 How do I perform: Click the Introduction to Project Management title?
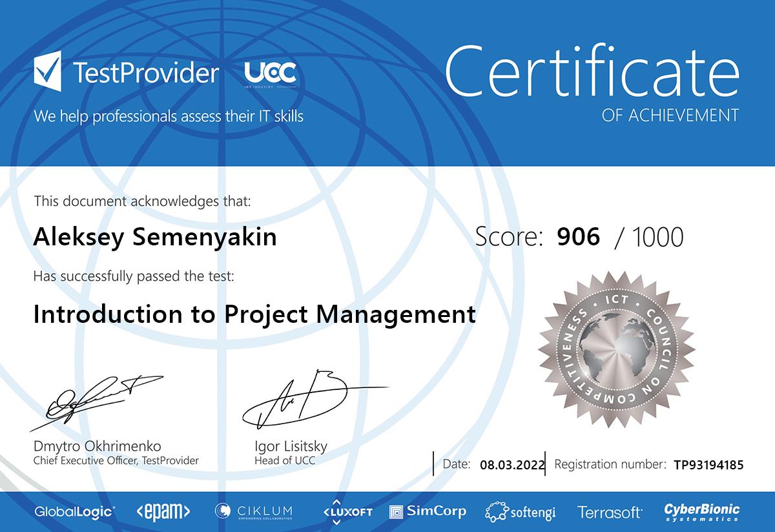point(254,315)
